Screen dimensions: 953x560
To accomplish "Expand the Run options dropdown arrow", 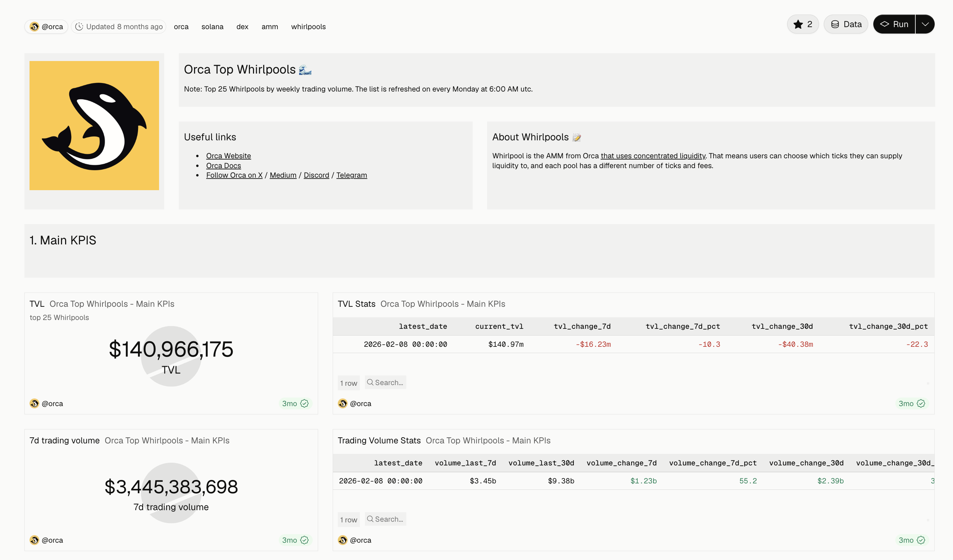I will (925, 24).
